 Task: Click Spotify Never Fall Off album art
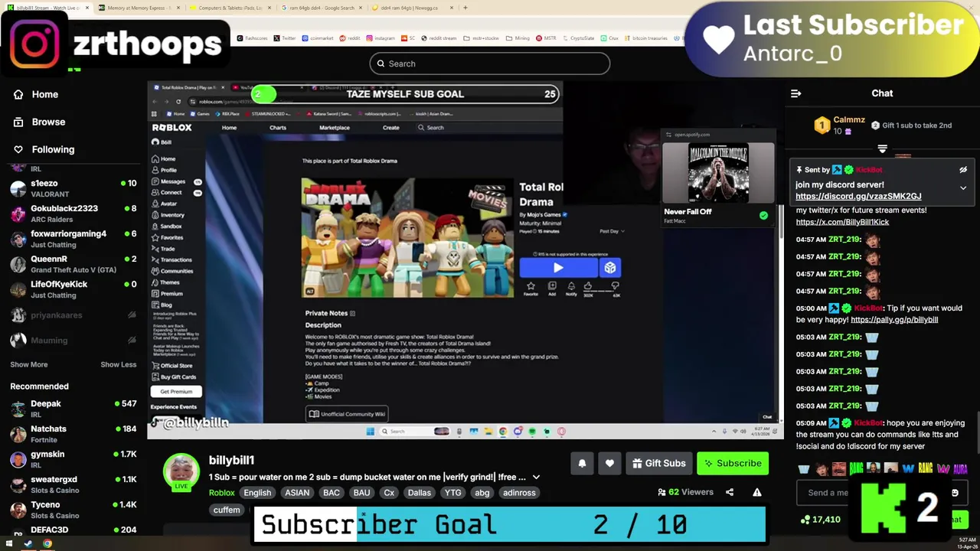pos(718,173)
